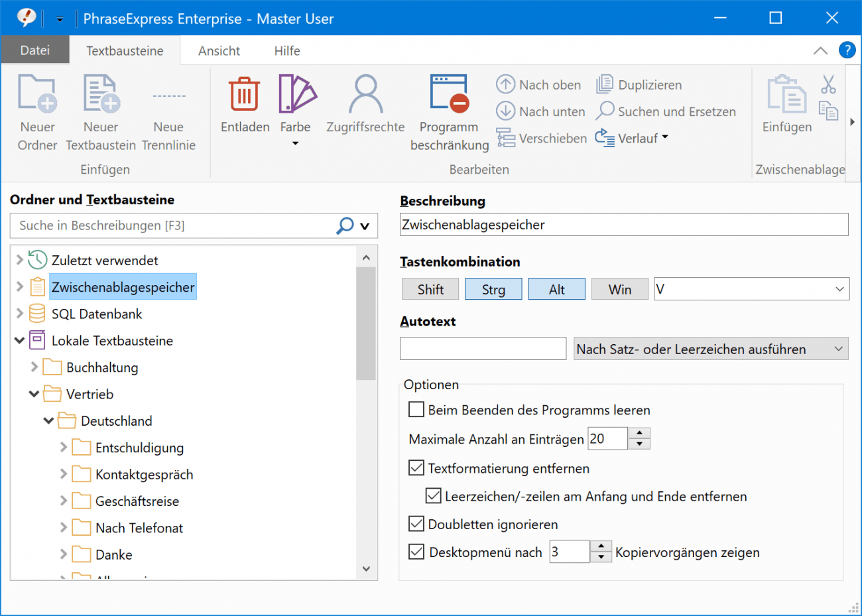This screenshot has width=862, height=616.
Task: Collapse the Vertrieb folder
Action: [34, 394]
